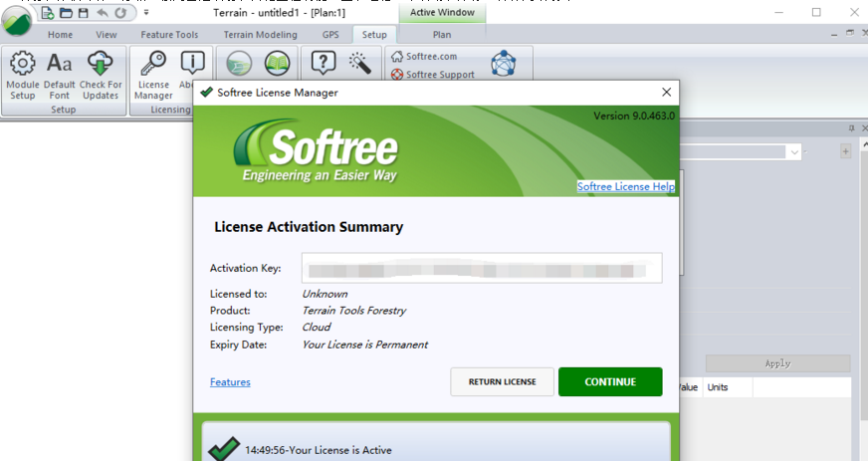This screenshot has height=461, width=868.
Task: Undo the last action
Action: click(103, 12)
